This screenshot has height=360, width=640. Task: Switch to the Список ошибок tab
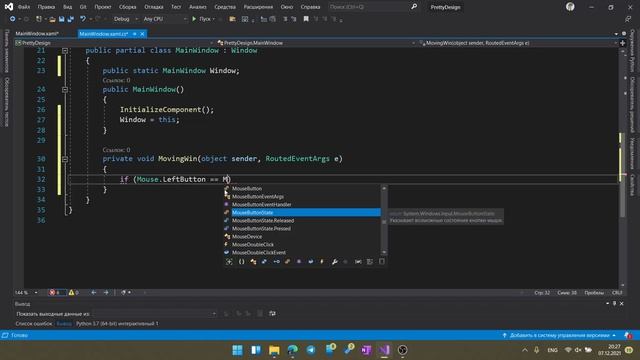click(34, 324)
